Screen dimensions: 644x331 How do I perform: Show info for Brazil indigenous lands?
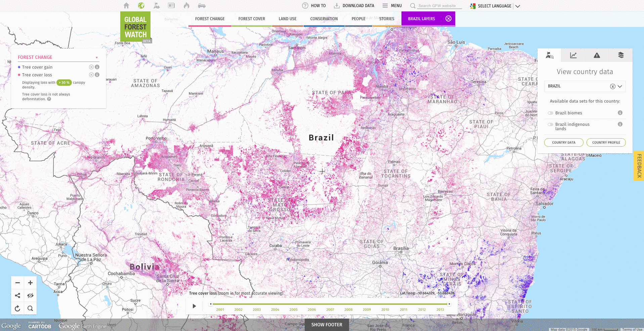coord(620,124)
